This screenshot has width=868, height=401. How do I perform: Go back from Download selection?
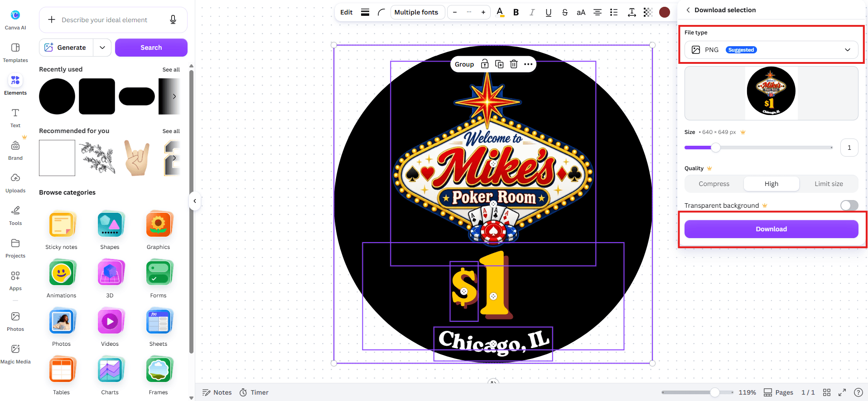coord(688,10)
